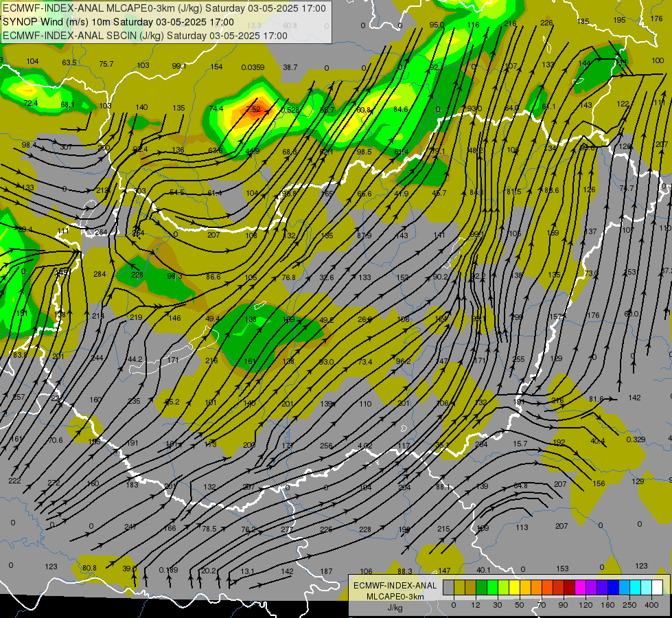672x618 pixels.
Task: Click the dark green legend swatch above 12
Action: point(481,588)
